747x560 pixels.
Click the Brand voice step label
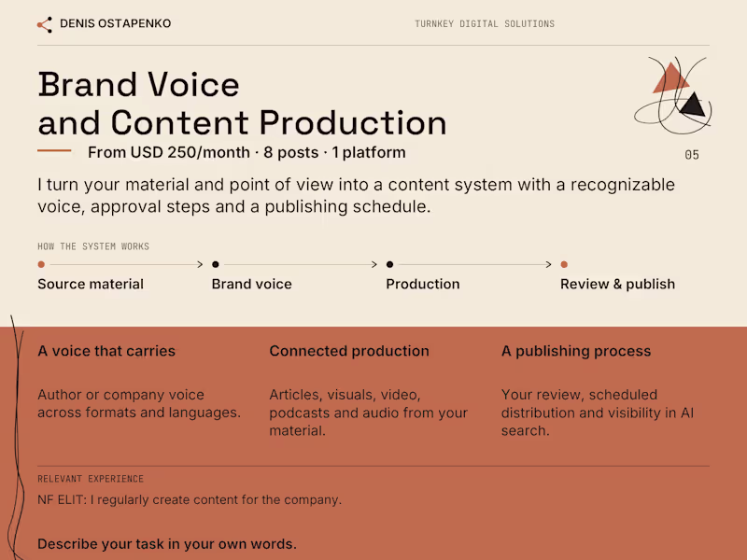[251, 284]
